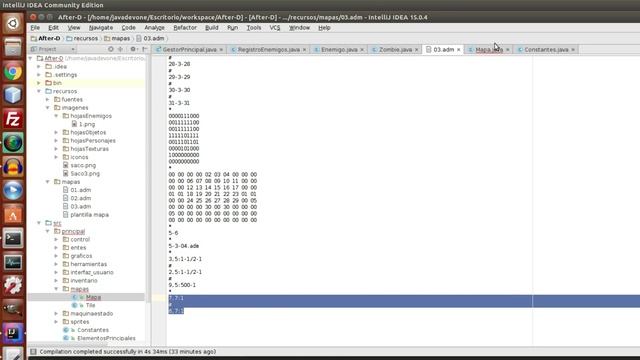Collapse the After-D root node
This screenshot has width=640, height=360.
click(31, 58)
